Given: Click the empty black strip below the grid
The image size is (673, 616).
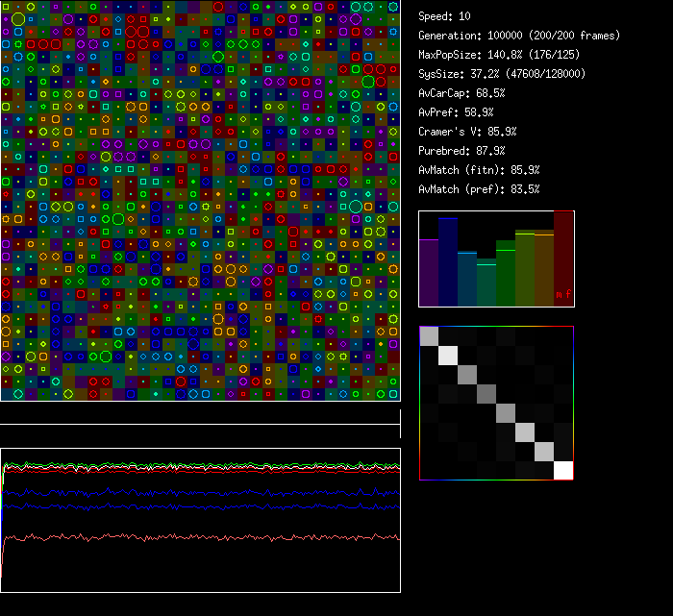Looking at the screenshot, I should click(x=200, y=413).
